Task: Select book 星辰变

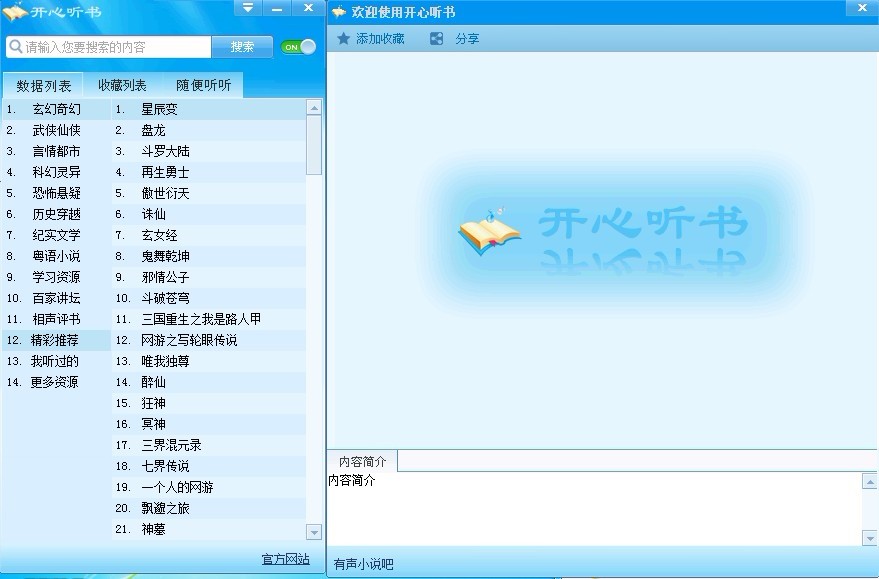Action: [x=209, y=109]
